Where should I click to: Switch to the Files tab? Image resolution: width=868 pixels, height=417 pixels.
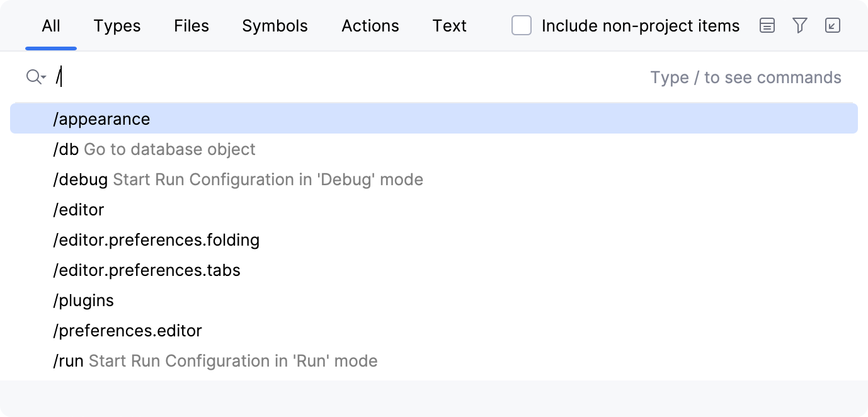[191, 26]
